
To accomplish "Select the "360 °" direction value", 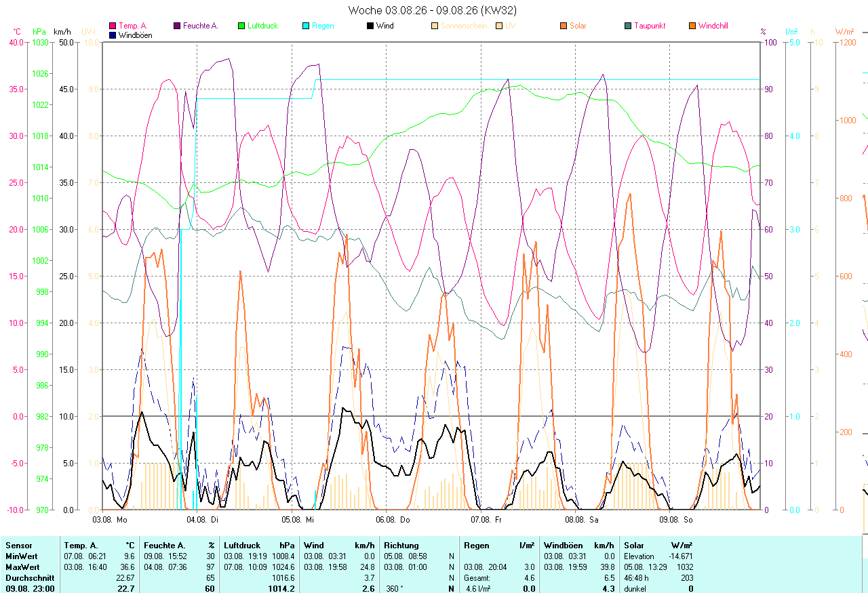I will (394, 589).
